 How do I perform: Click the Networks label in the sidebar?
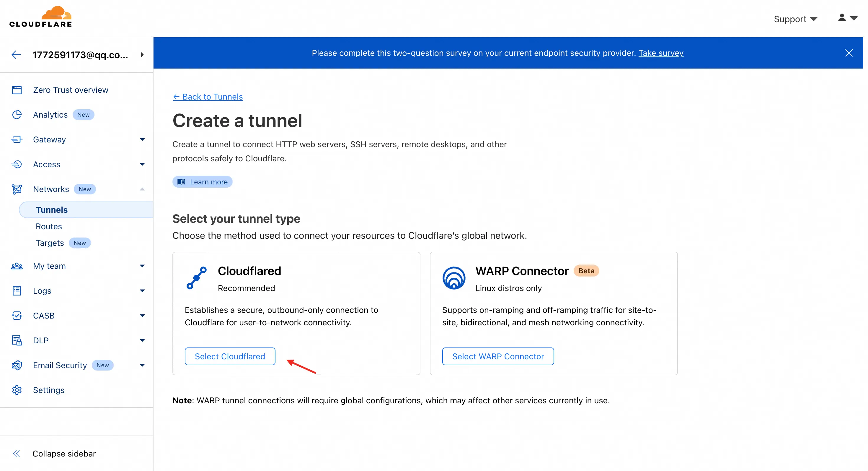point(51,189)
